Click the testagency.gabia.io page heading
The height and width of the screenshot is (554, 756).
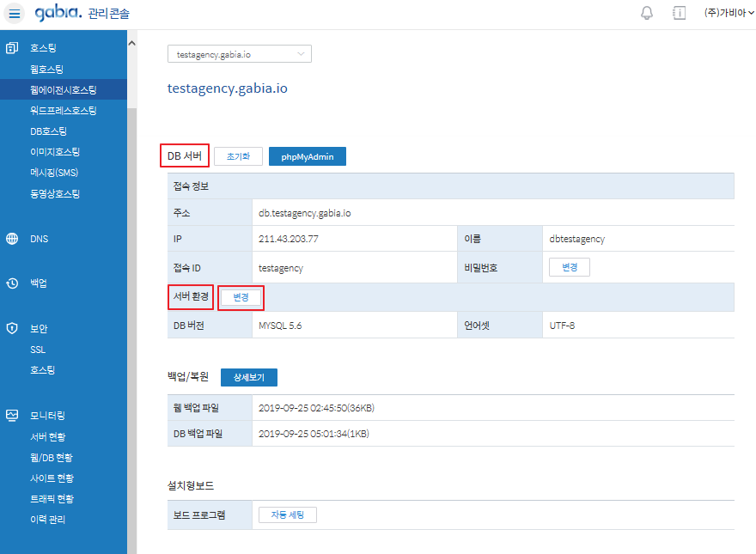coord(227,88)
